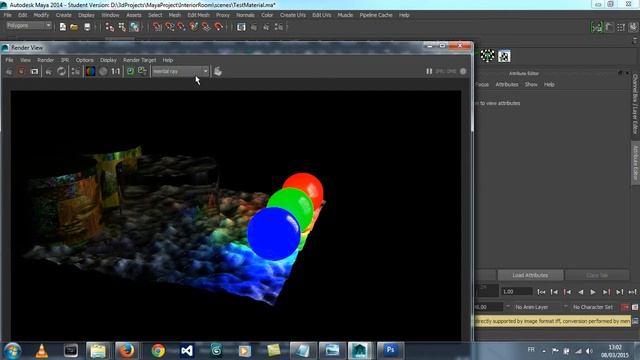Open the No Anim Layer dropdown
The height and width of the screenshot is (360, 640).
pos(532,307)
